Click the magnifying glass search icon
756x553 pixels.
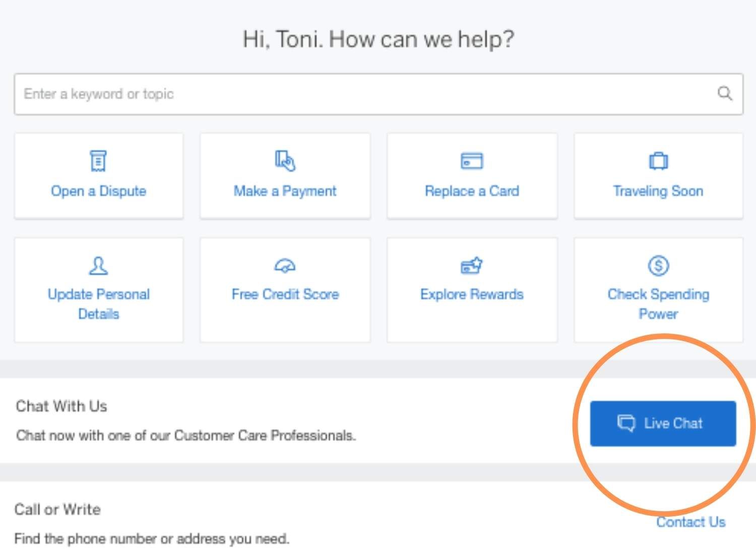point(725,93)
